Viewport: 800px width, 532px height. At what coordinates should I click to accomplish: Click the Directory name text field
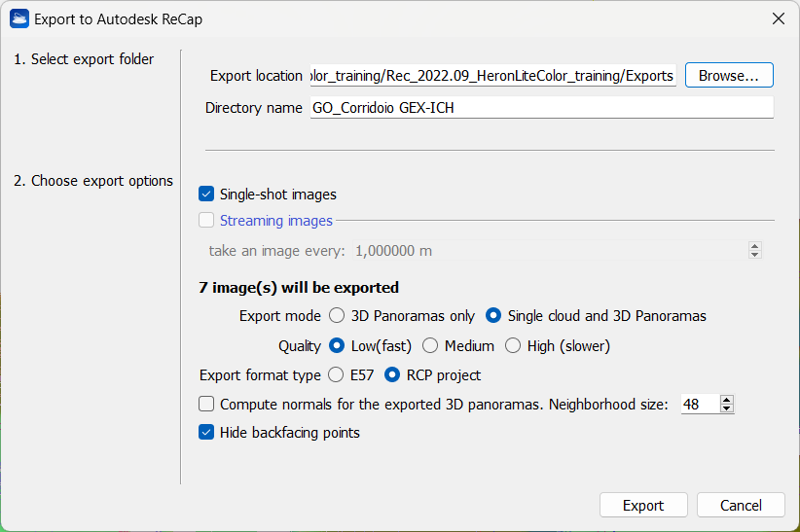540,108
